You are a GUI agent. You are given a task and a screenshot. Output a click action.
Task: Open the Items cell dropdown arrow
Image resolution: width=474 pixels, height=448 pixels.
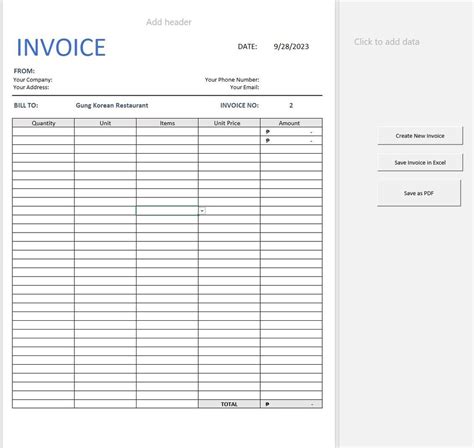point(202,211)
